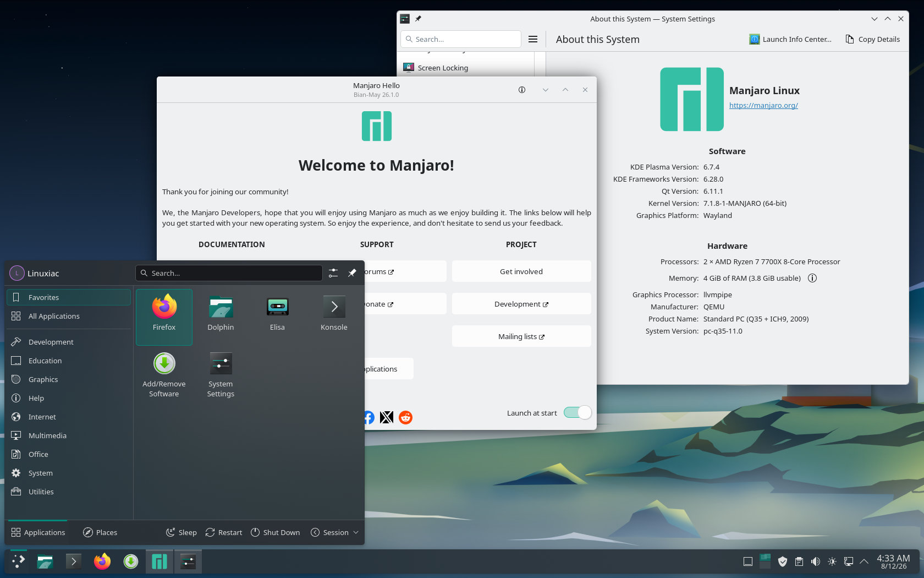Open the X social icon in Manjaro Hello
This screenshot has height=578, width=924.
387,417
